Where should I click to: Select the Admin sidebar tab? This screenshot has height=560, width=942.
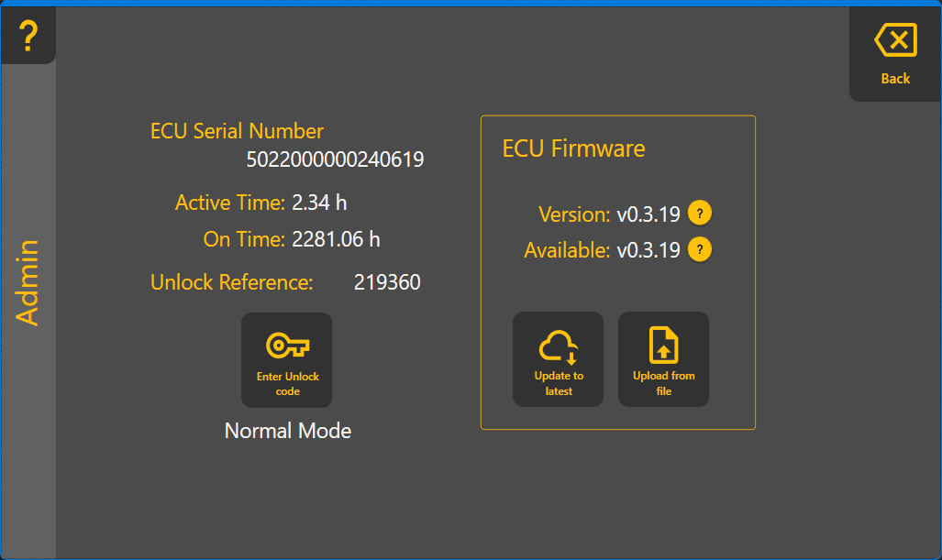tap(28, 282)
